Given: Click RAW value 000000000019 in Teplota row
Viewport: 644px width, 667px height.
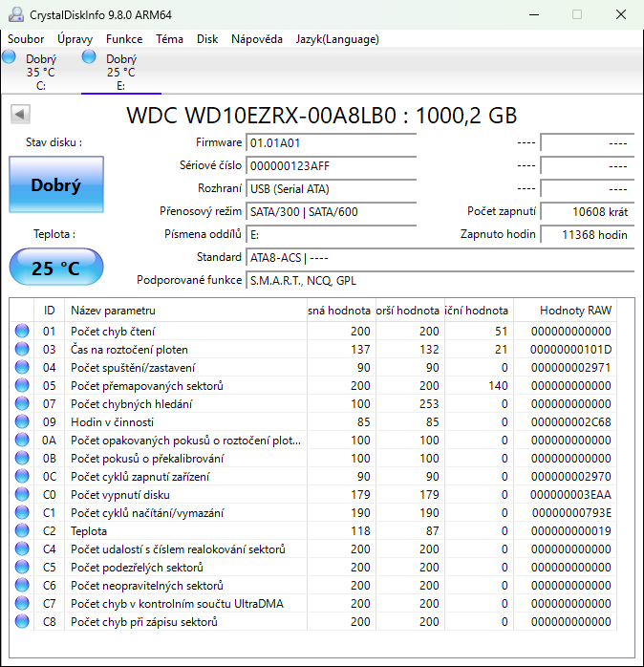Looking at the screenshot, I should [x=570, y=531].
